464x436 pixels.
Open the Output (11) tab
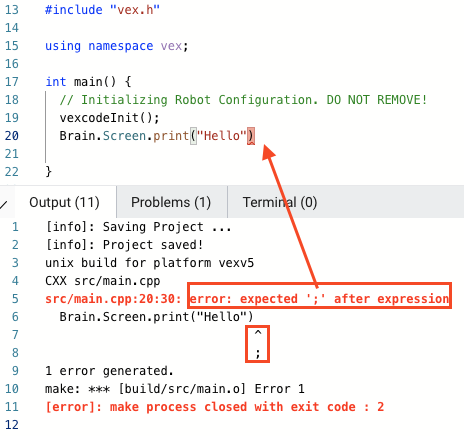(64, 202)
